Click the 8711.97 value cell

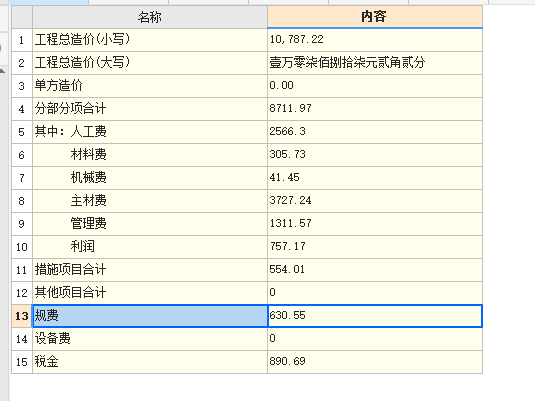[x=375, y=109]
